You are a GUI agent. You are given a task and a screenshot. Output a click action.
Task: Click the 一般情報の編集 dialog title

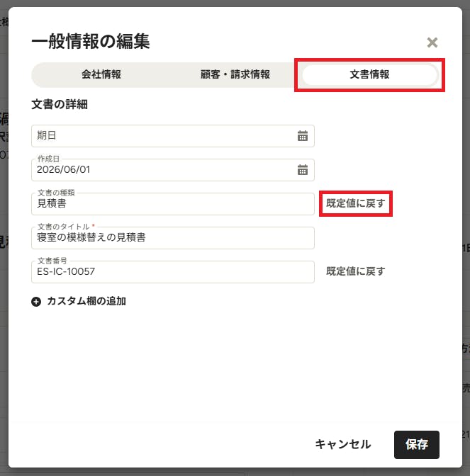[x=91, y=41]
